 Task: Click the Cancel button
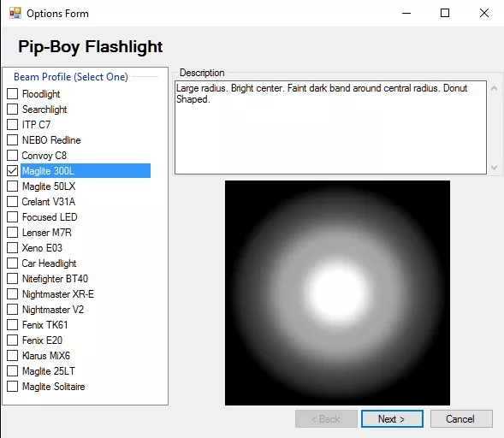click(461, 418)
